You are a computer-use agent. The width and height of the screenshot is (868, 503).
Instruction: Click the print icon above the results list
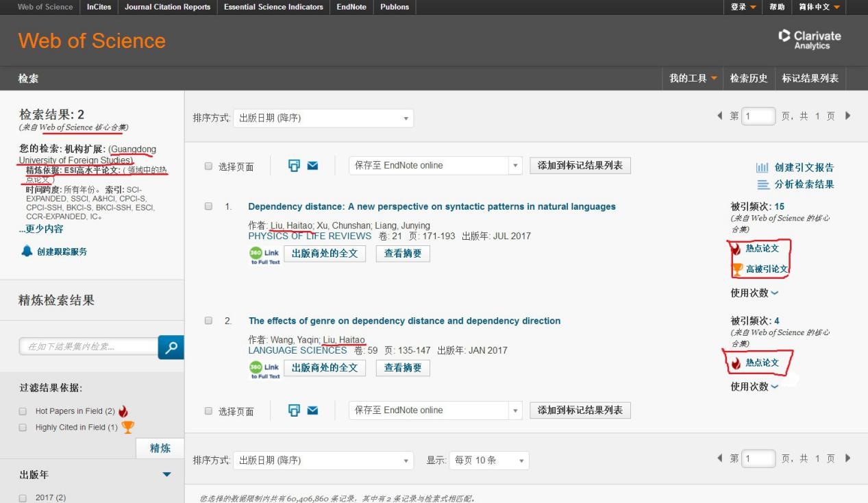(295, 166)
